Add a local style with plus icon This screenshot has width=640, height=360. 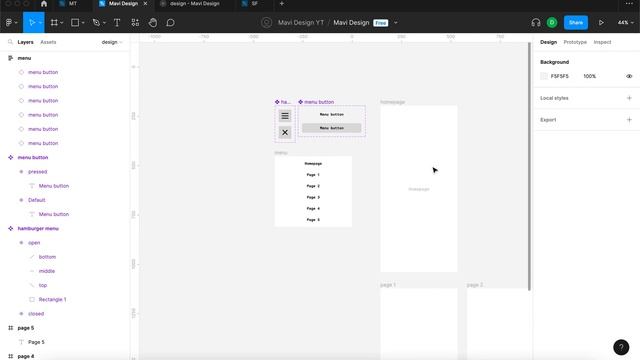[x=629, y=98]
